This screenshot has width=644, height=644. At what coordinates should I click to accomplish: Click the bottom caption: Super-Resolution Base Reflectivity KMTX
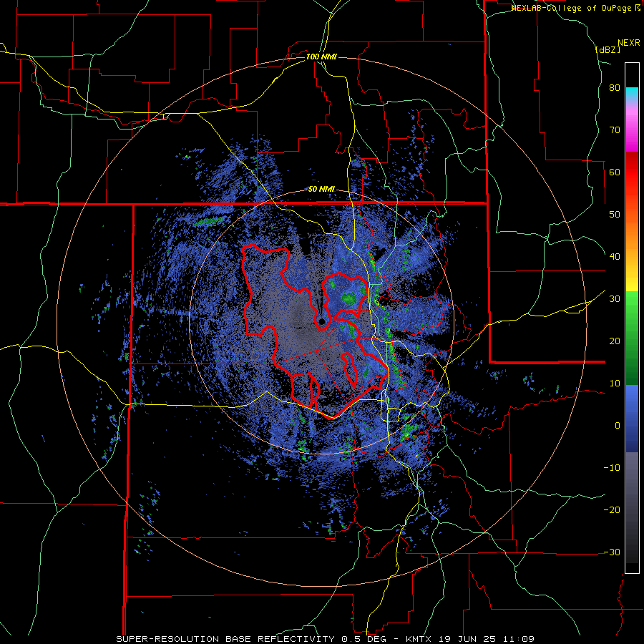(x=325, y=639)
